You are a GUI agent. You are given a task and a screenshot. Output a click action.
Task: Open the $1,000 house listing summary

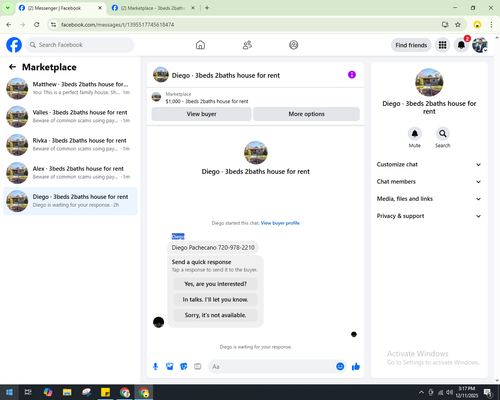(x=255, y=98)
